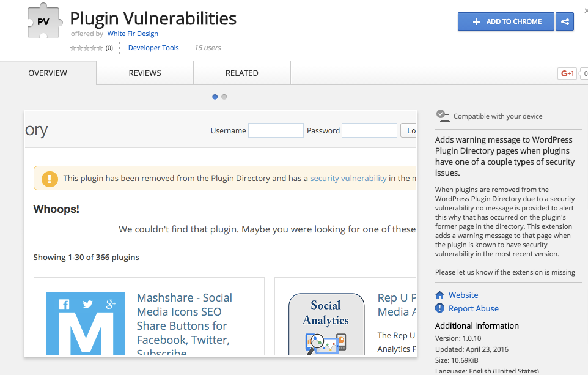Click the 'Plugin Vulnerabilities' title
Viewport: 588px width, 375px height.
153,18
